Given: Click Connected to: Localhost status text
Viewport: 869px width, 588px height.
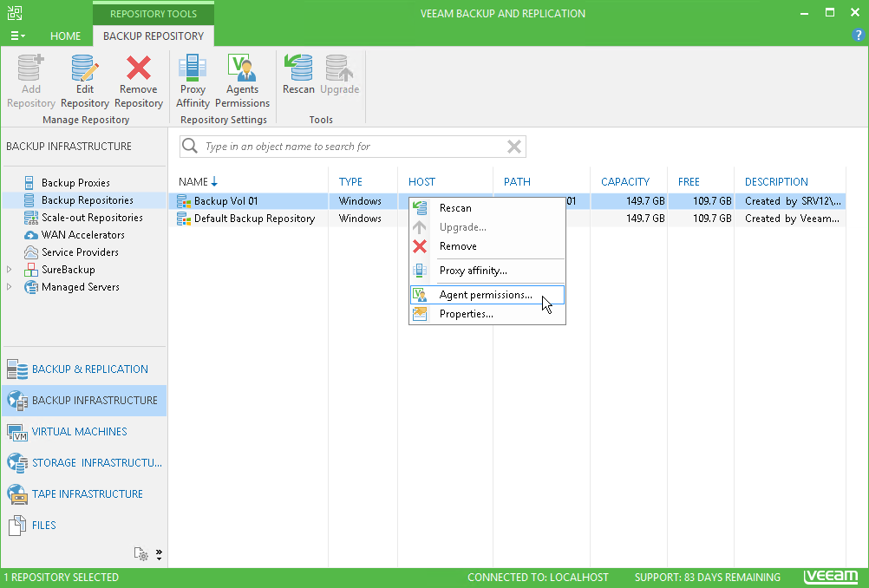Looking at the screenshot, I should click(538, 578).
